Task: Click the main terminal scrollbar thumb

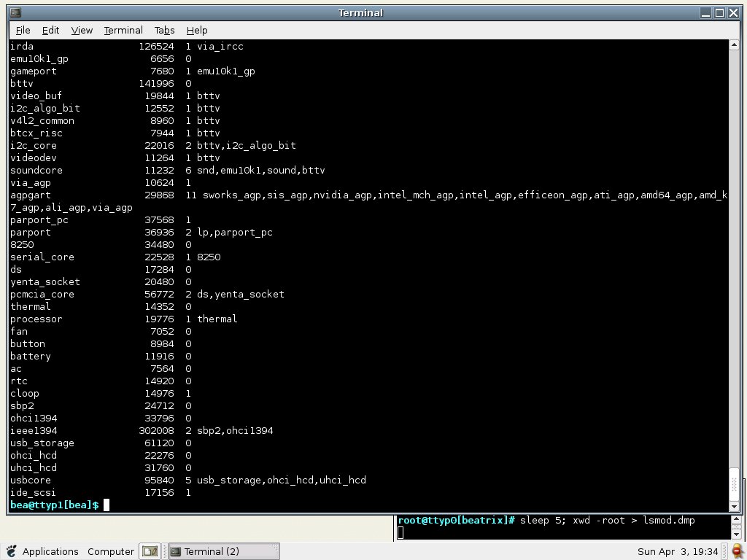Action: pos(734,484)
